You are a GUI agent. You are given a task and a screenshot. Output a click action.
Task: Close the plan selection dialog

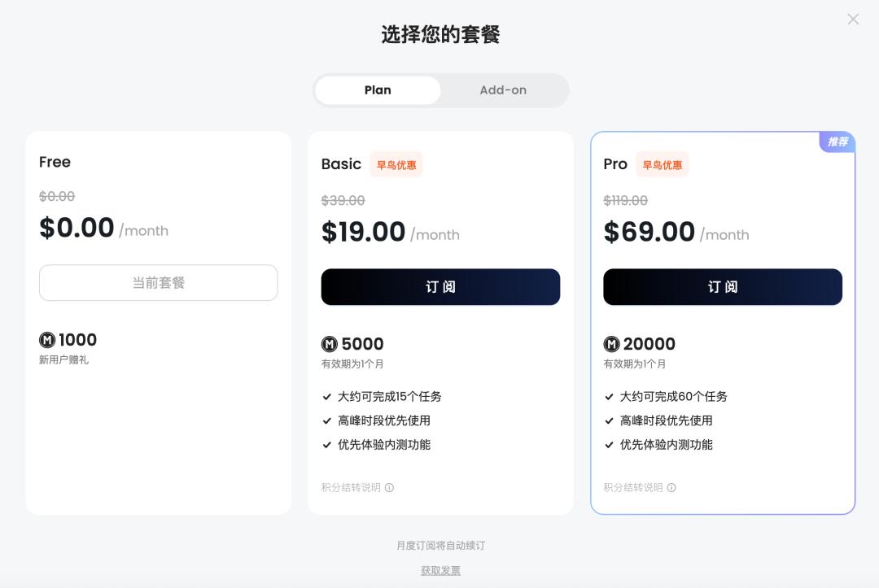(x=853, y=20)
